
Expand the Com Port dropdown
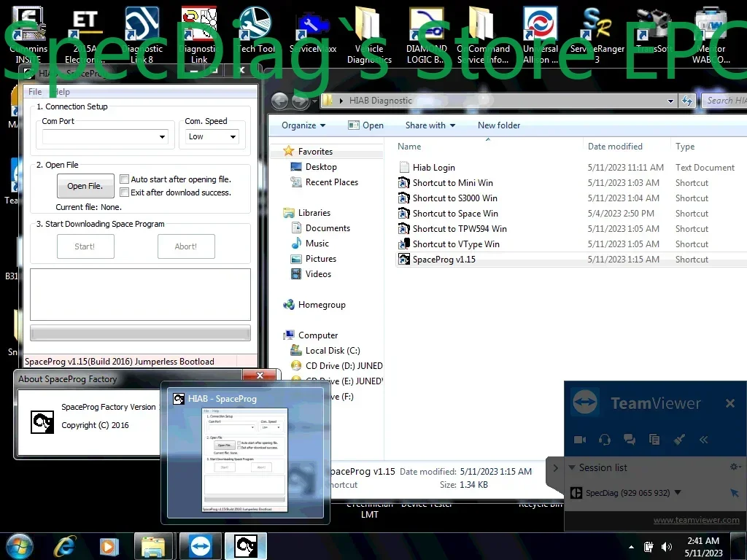click(x=162, y=137)
